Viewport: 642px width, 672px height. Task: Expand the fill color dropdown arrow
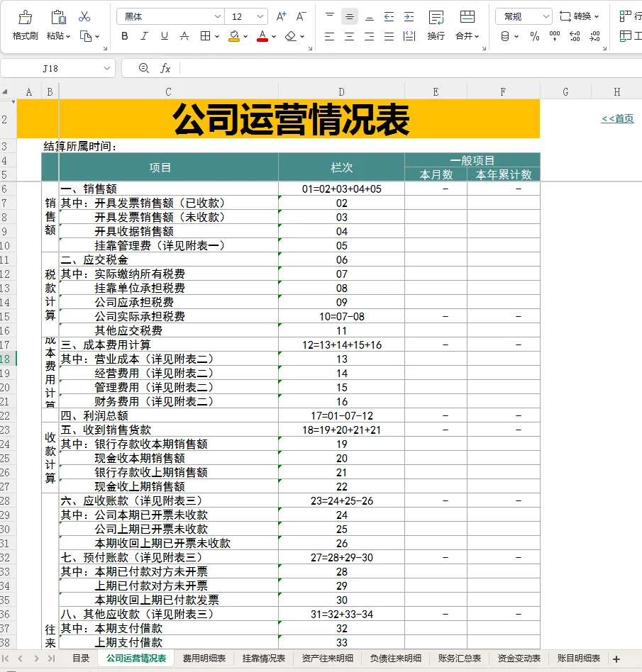(245, 37)
